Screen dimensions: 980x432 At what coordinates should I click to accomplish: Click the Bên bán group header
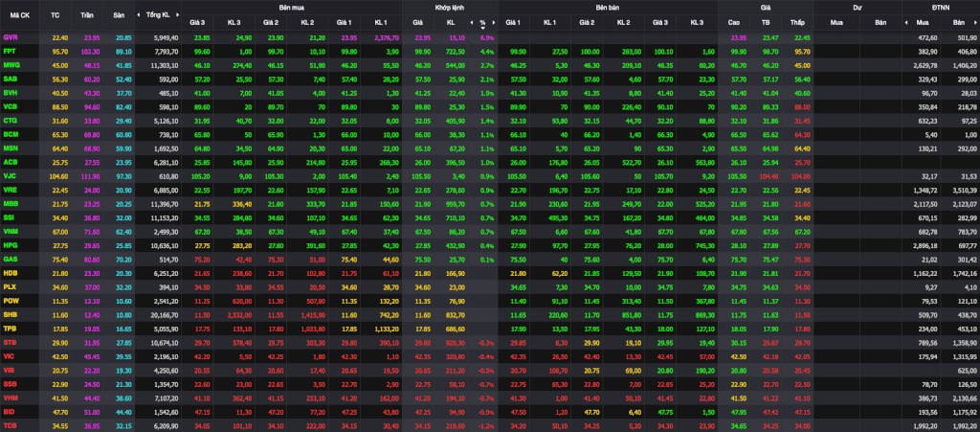[608, 7]
